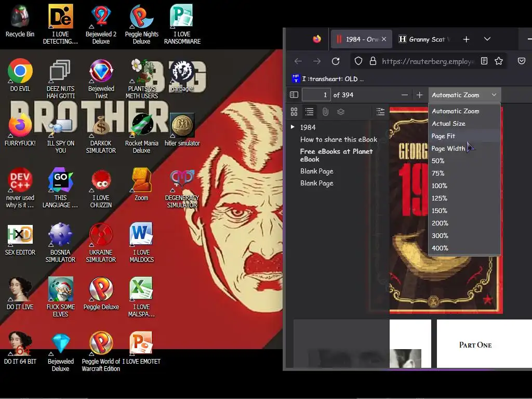Toggle the PDF viewer sidebar

294,95
